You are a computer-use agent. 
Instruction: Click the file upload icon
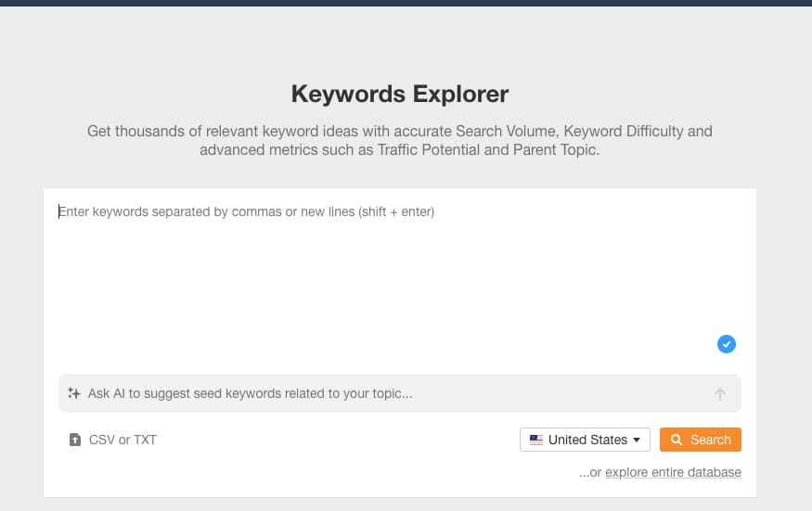tap(75, 440)
